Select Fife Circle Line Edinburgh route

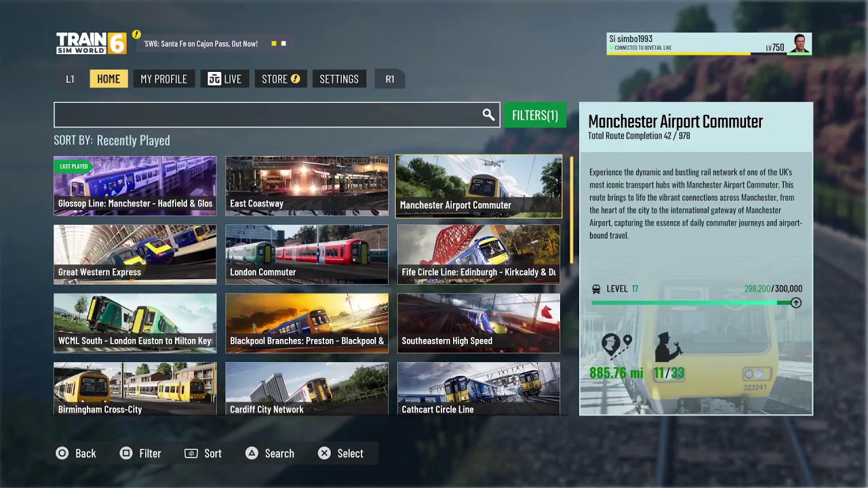479,254
